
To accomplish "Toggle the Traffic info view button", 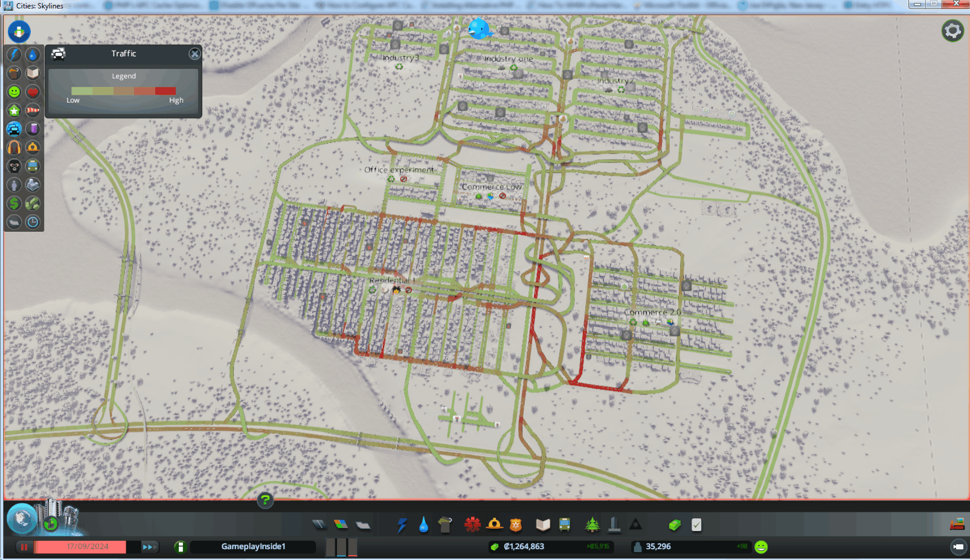I will [x=14, y=129].
